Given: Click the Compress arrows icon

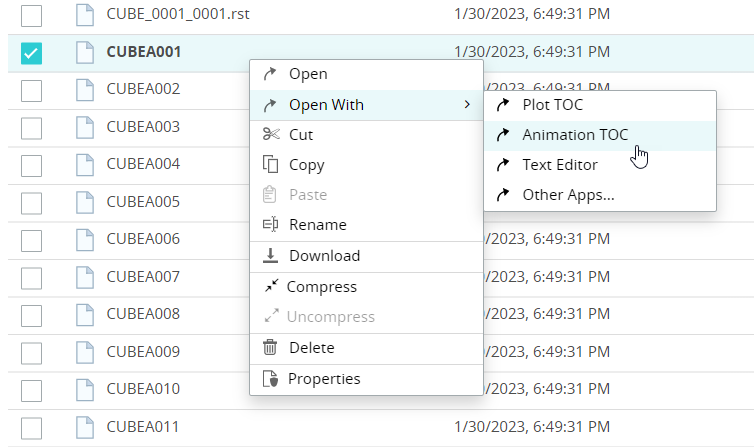Looking at the screenshot, I should (x=270, y=287).
